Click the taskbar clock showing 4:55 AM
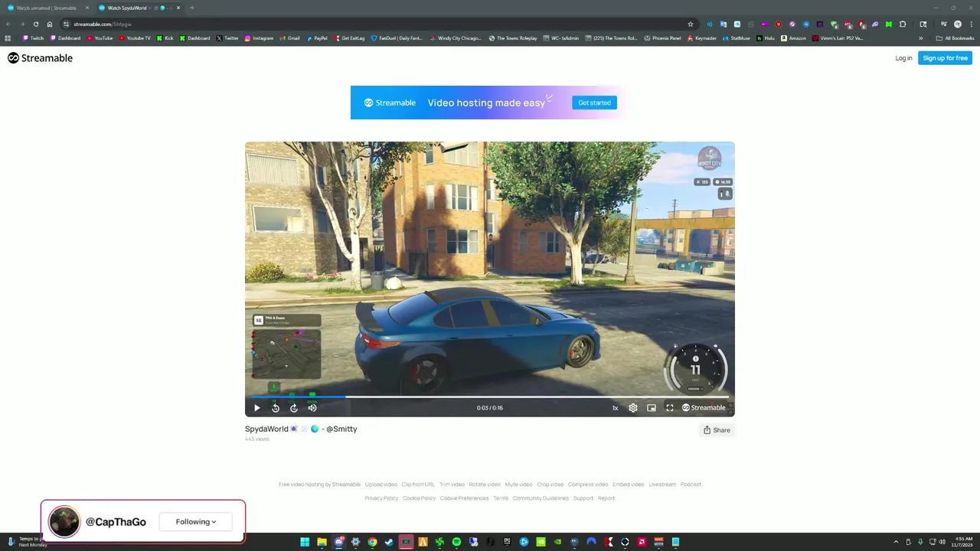 pos(963,542)
